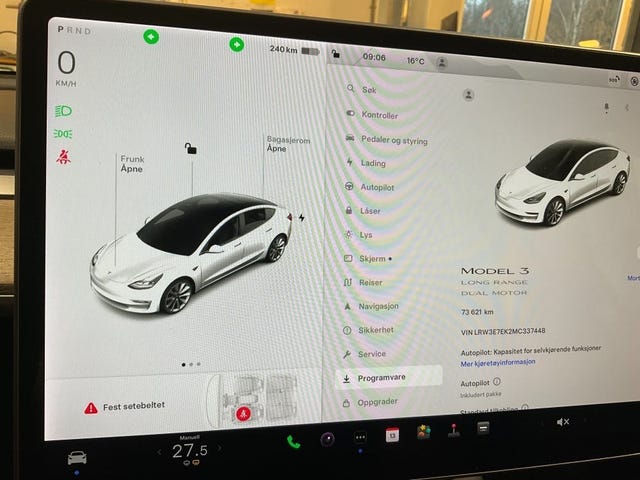The image size is (640, 480).
Task: Toggle the muted volume icon
Action: pos(563,422)
